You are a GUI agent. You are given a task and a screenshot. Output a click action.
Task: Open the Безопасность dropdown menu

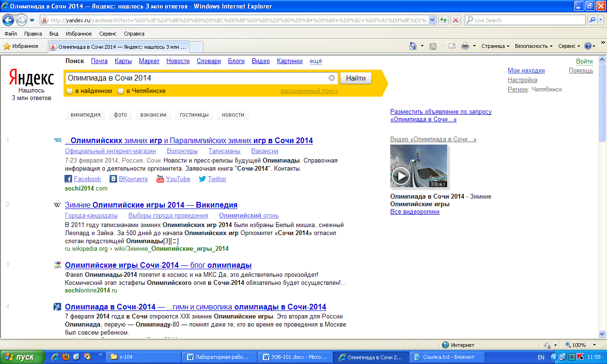click(534, 46)
